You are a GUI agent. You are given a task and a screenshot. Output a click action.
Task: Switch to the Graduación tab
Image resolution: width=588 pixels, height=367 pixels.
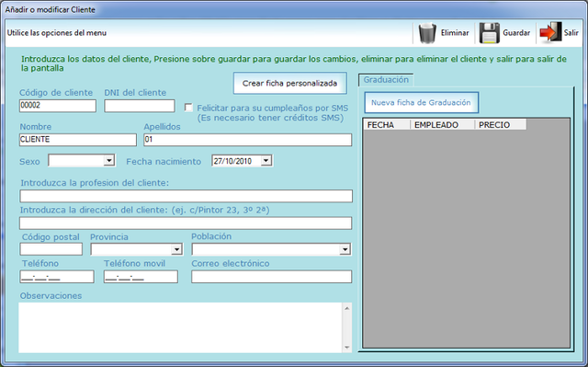(x=386, y=79)
